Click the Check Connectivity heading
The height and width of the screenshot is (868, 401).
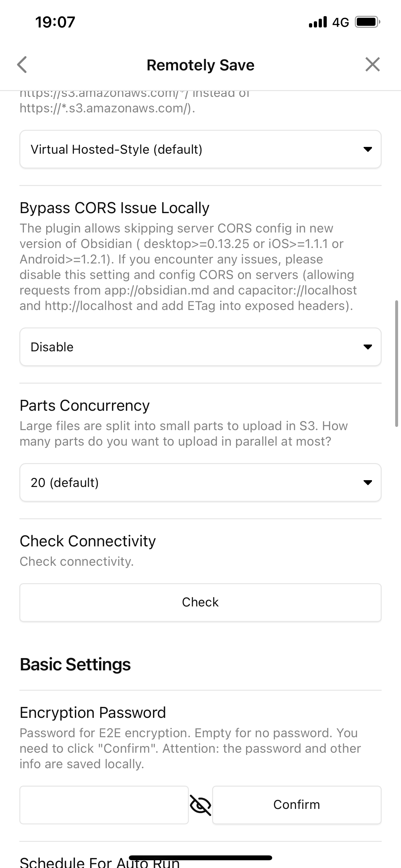tap(87, 541)
